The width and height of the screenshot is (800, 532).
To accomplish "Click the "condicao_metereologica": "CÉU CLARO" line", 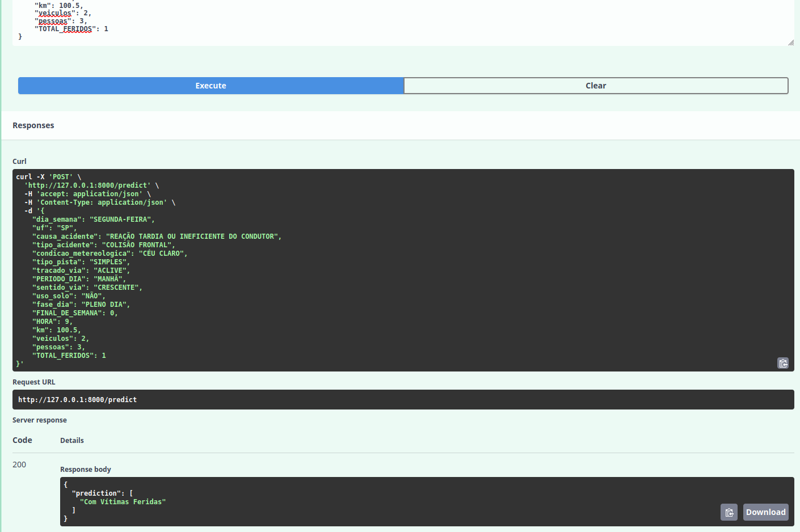I will click(x=110, y=254).
